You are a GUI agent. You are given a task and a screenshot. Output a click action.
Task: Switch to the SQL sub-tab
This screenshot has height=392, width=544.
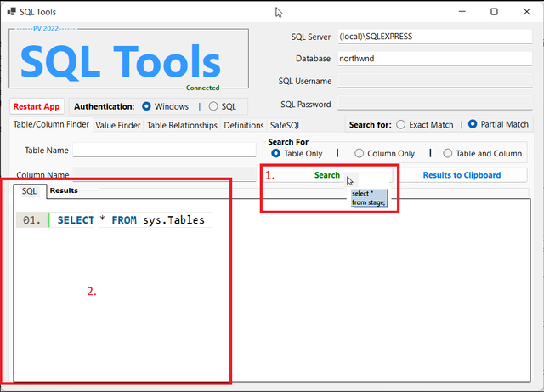coord(30,191)
